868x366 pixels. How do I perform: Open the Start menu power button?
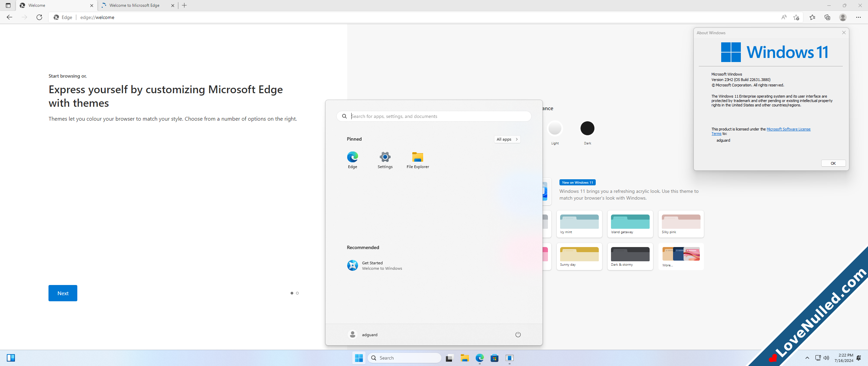518,334
